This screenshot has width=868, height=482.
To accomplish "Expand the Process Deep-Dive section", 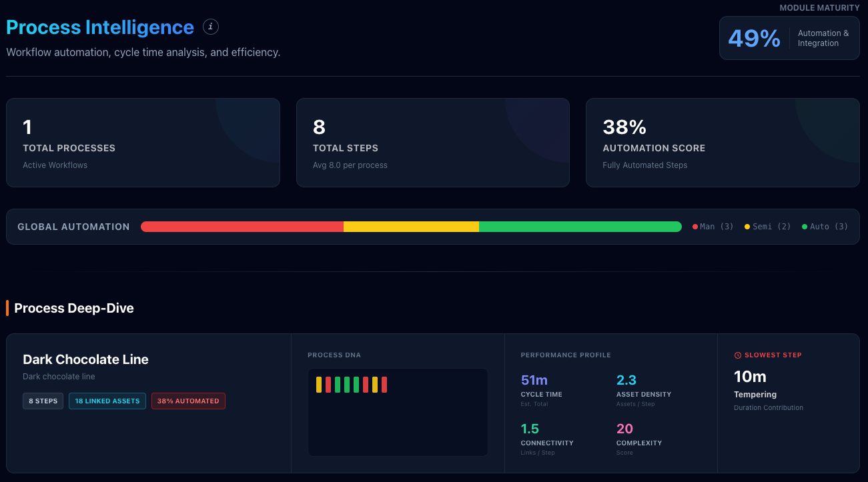I will pyautogui.click(x=73, y=308).
